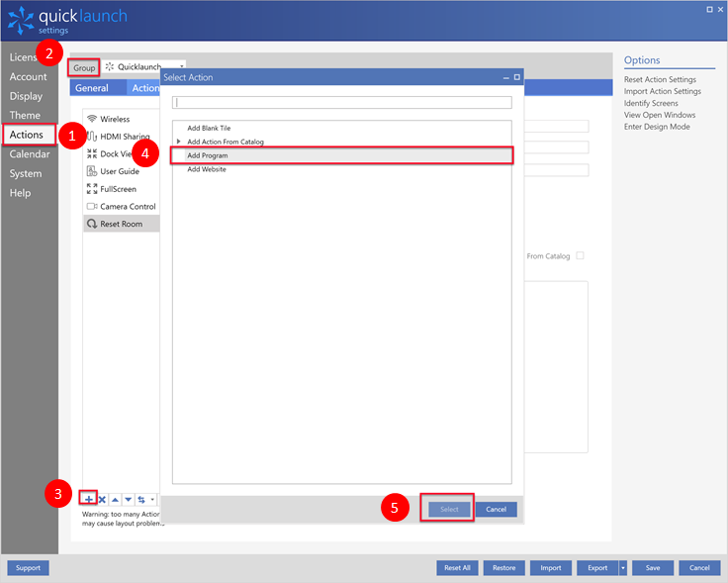The width and height of the screenshot is (728, 583).
Task: Select the User Guide action
Action: tap(122, 171)
